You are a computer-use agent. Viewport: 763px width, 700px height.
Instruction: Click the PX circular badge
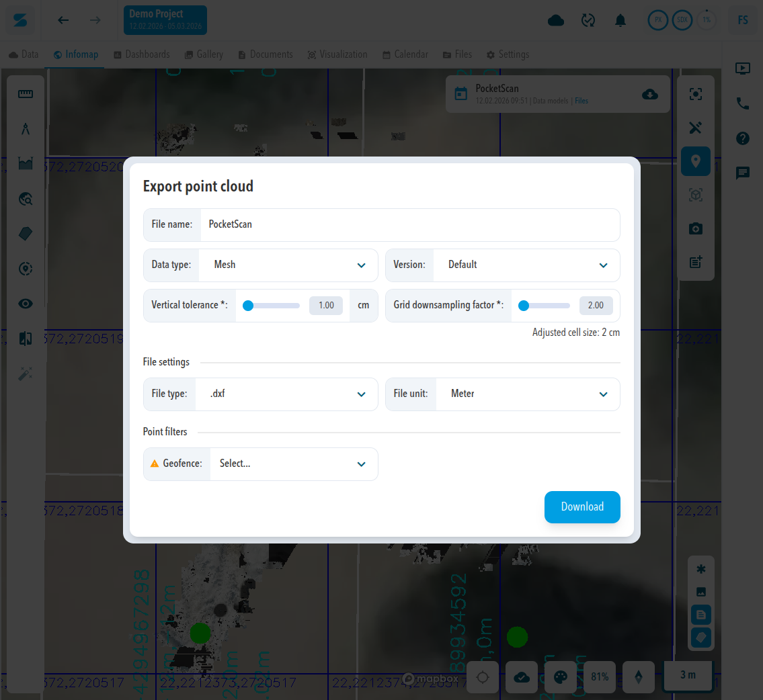pos(658,20)
